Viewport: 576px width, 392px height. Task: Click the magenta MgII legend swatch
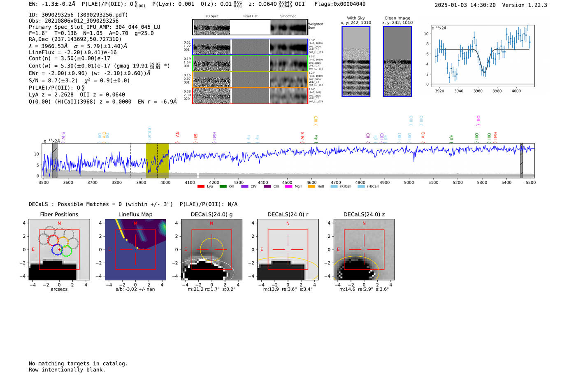click(x=288, y=186)
